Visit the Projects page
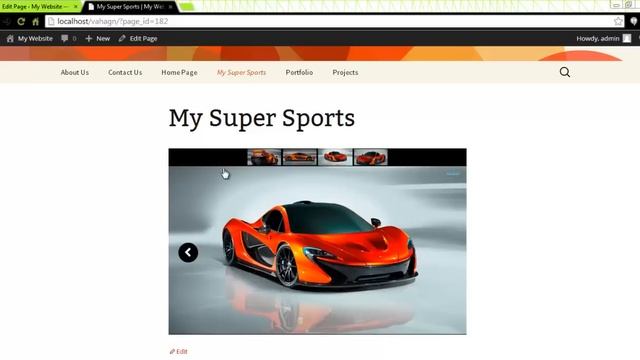Viewport: 640px width, 360px height. [345, 72]
